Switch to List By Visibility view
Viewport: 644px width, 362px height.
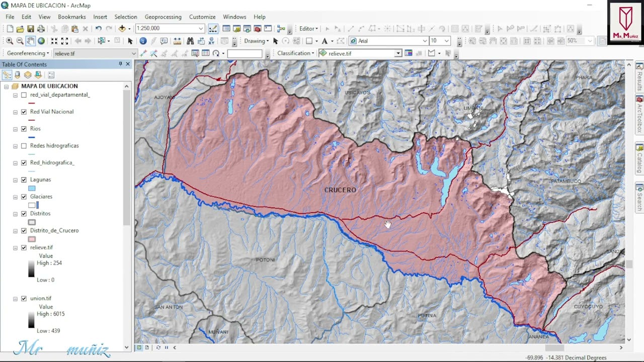coord(28,75)
